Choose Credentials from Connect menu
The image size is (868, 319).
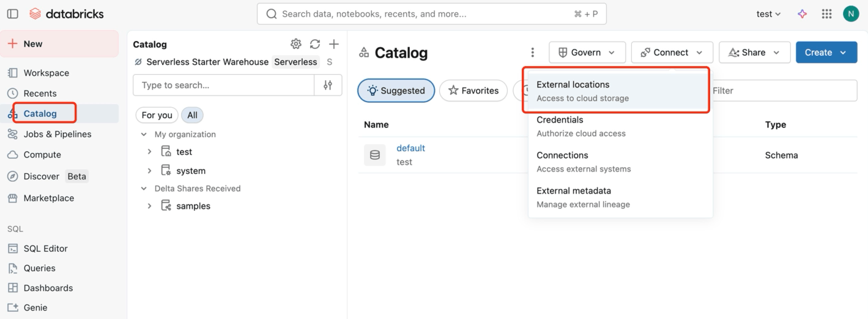pyautogui.click(x=620, y=126)
